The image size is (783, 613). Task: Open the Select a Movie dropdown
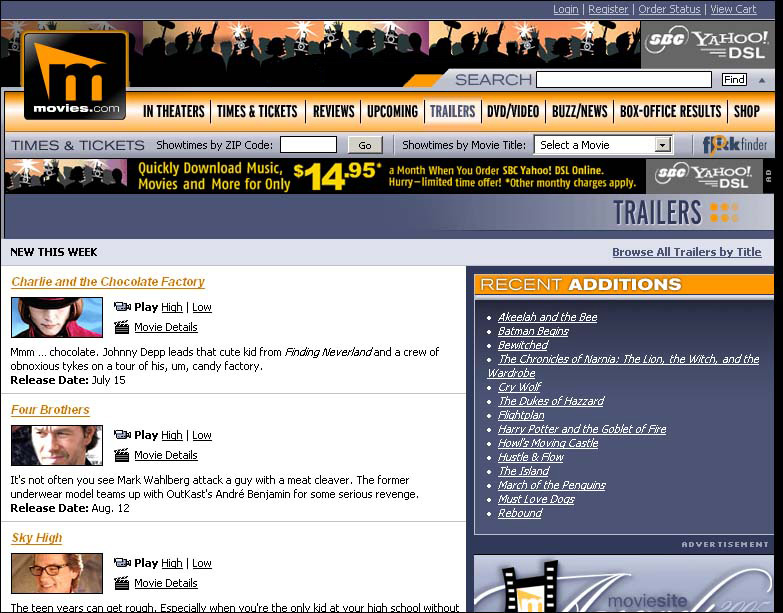pyautogui.click(x=603, y=145)
